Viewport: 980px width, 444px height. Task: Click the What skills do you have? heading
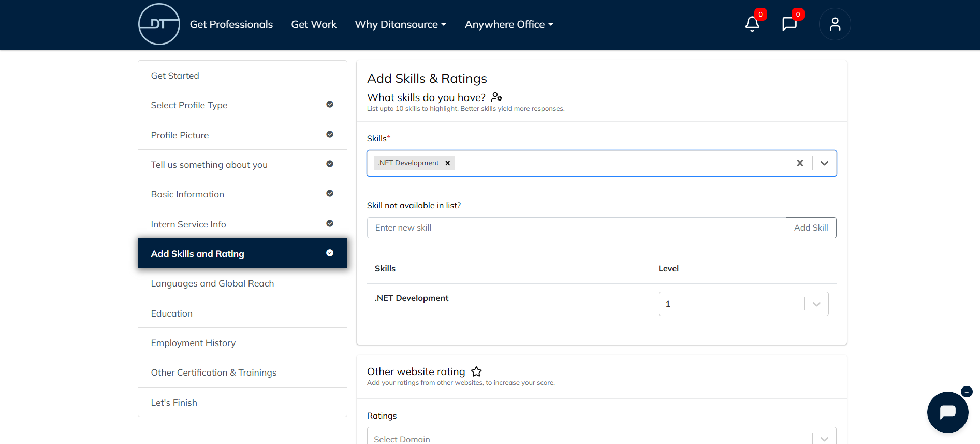(426, 97)
